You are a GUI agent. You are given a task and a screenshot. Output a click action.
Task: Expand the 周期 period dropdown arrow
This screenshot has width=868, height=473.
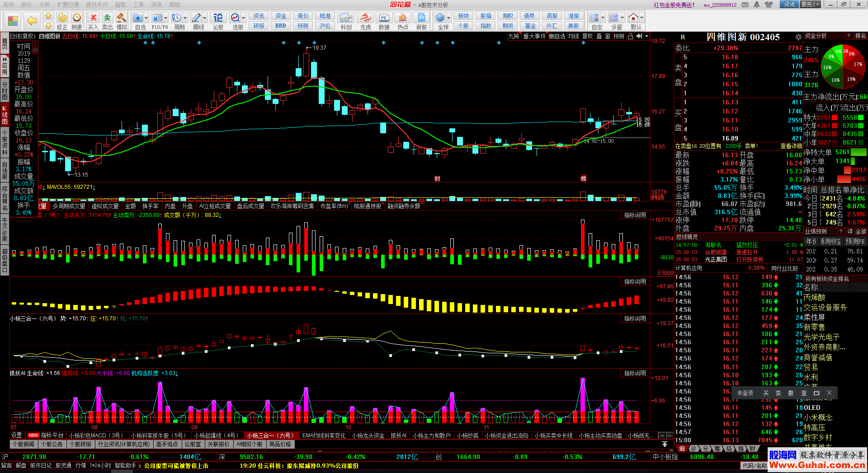click(185, 18)
